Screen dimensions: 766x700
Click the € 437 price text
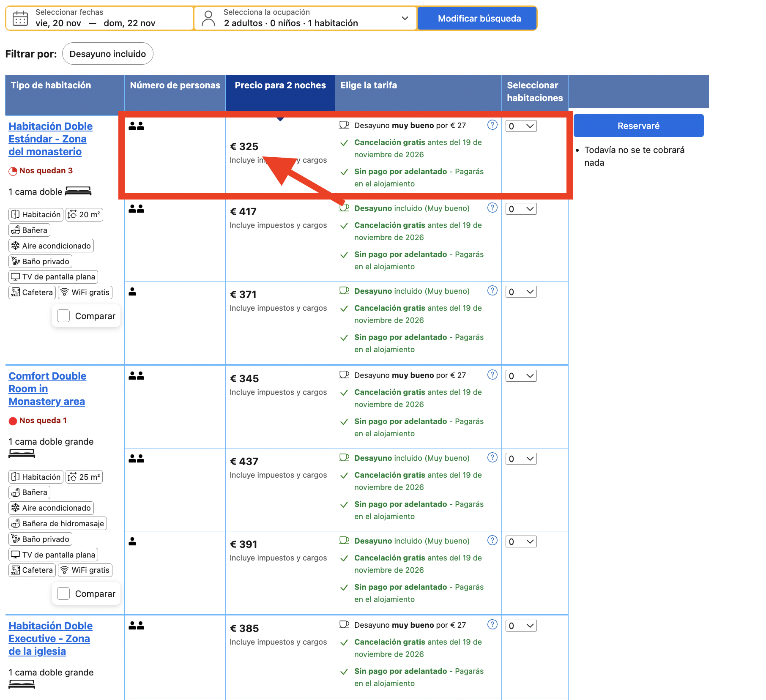point(244,462)
